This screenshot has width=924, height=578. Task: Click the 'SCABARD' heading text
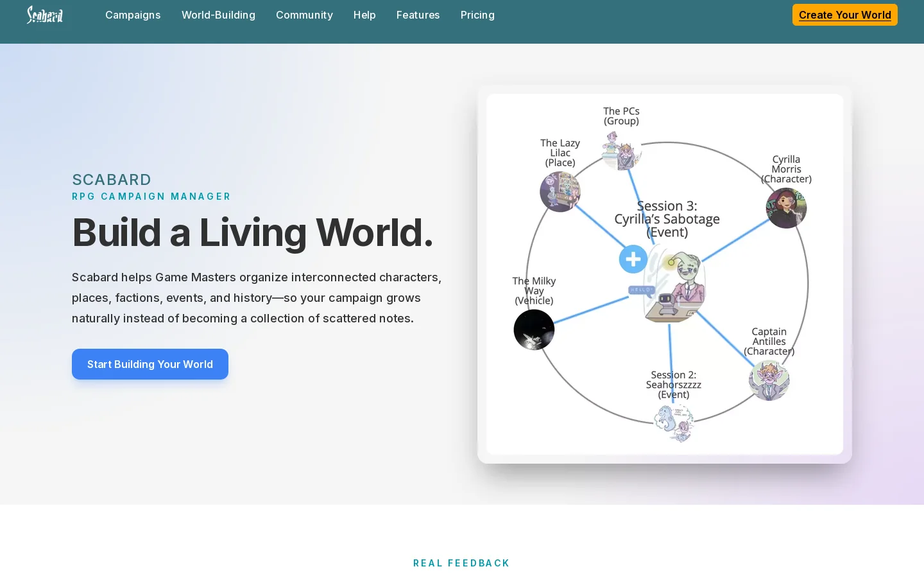pyautogui.click(x=112, y=180)
